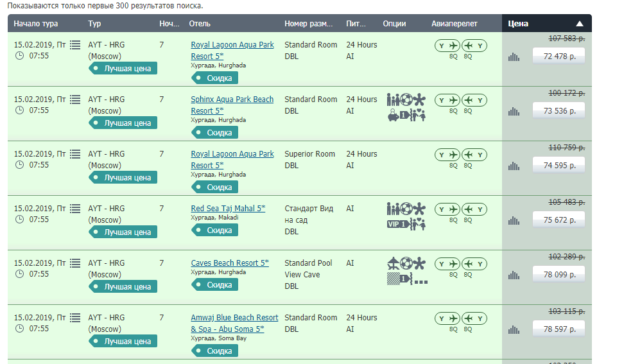Image resolution: width=624 pixels, height=364 pixels.
Task: Open tour details list icon in Royal Lagoon Superior Room row
Action: pyautogui.click(x=75, y=154)
